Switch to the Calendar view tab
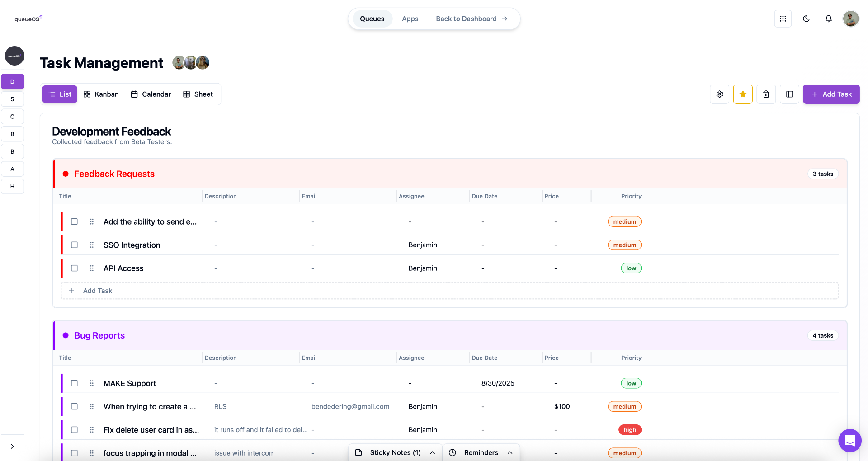 click(x=151, y=94)
